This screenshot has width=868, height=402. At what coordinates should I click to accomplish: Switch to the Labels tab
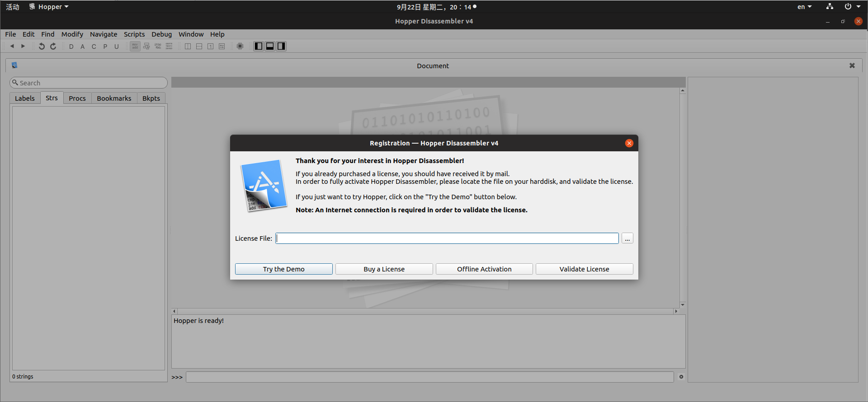25,98
